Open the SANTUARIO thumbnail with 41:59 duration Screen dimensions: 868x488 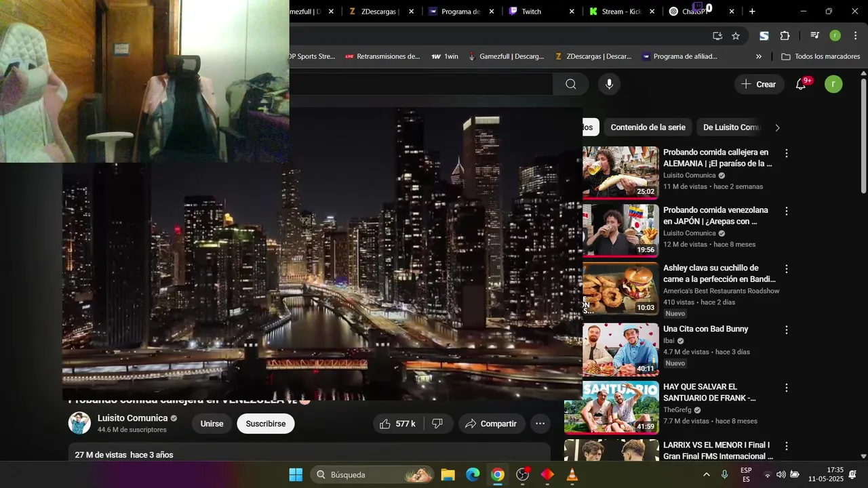(x=612, y=407)
